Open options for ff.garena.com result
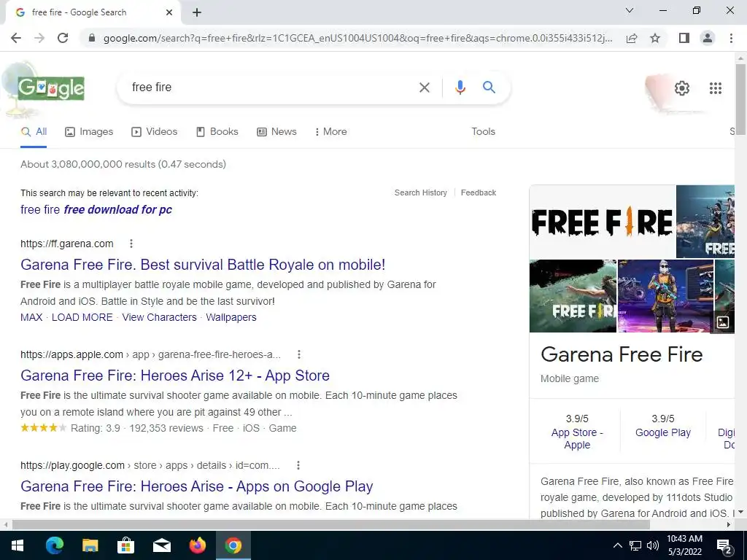The height and width of the screenshot is (560, 747). (x=131, y=244)
